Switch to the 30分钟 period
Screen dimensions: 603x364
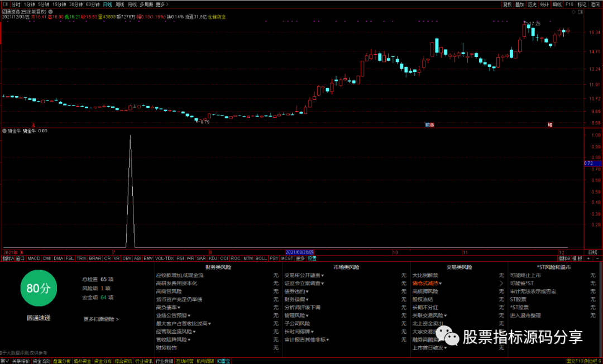point(76,4)
